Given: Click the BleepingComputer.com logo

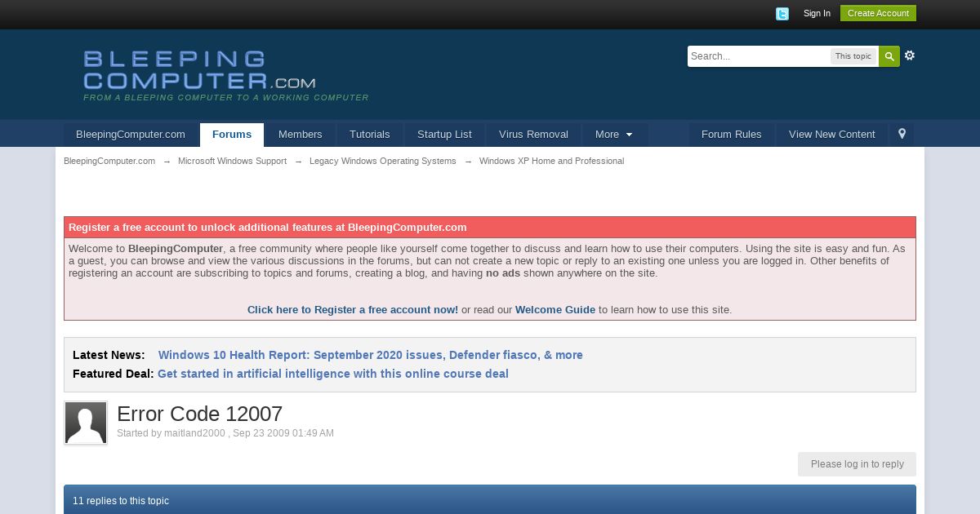Looking at the screenshot, I should [x=199, y=70].
